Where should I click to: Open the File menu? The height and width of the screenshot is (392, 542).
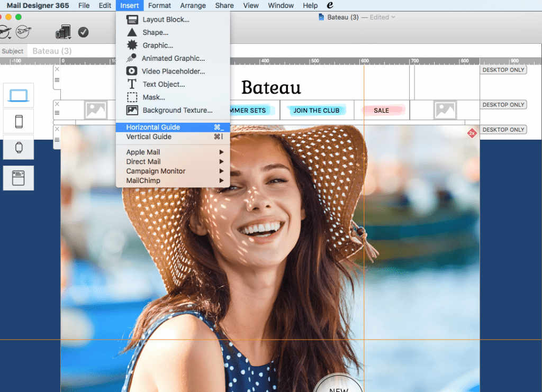[x=84, y=5]
